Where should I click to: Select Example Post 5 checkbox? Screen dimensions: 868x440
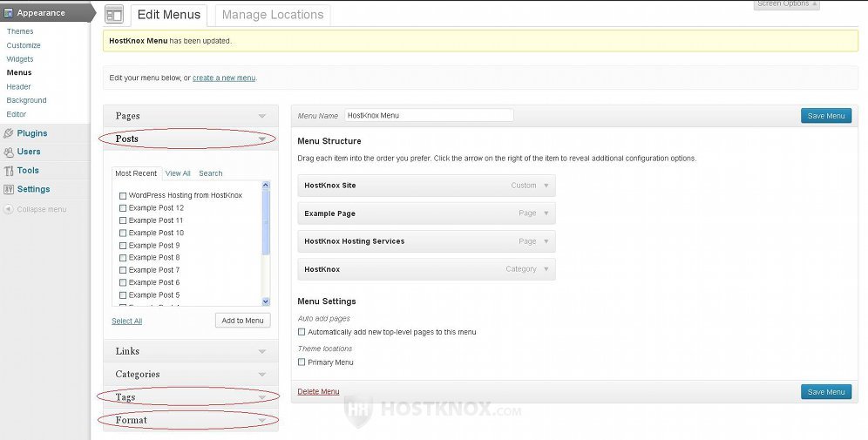click(123, 295)
